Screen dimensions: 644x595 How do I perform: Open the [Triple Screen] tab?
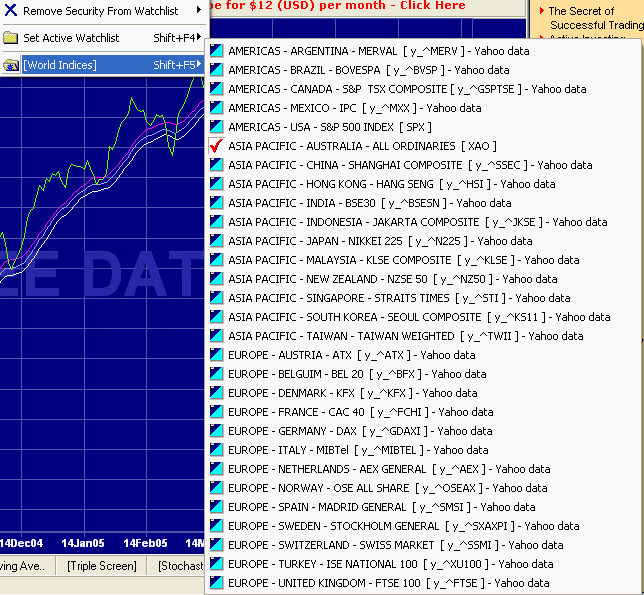click(101, 566)
